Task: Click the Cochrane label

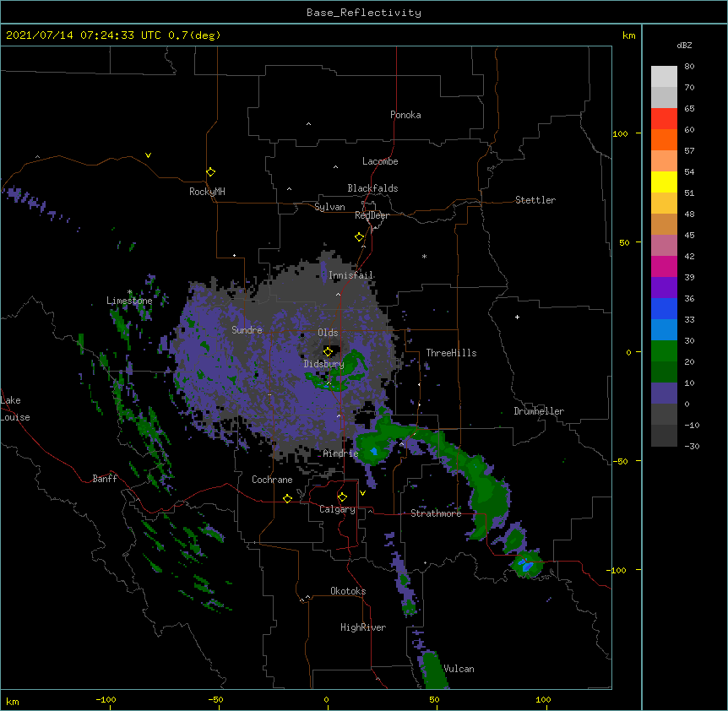Action: 272,480
